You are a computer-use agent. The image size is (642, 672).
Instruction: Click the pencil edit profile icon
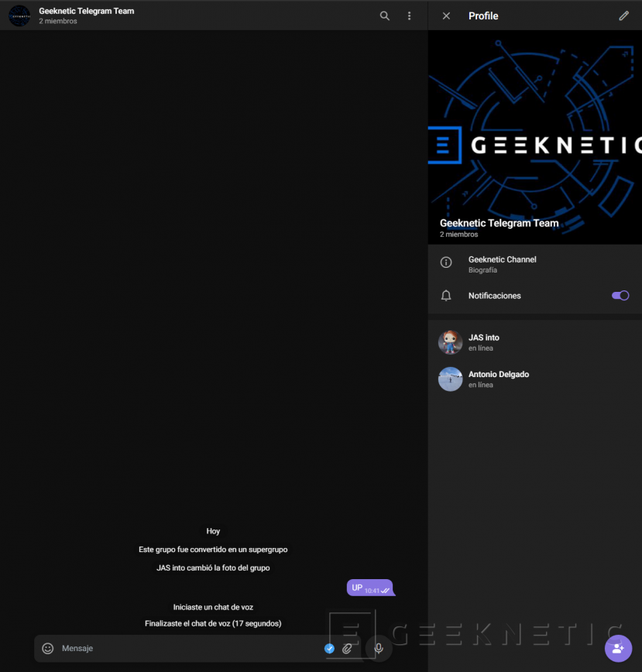point(623,15)
